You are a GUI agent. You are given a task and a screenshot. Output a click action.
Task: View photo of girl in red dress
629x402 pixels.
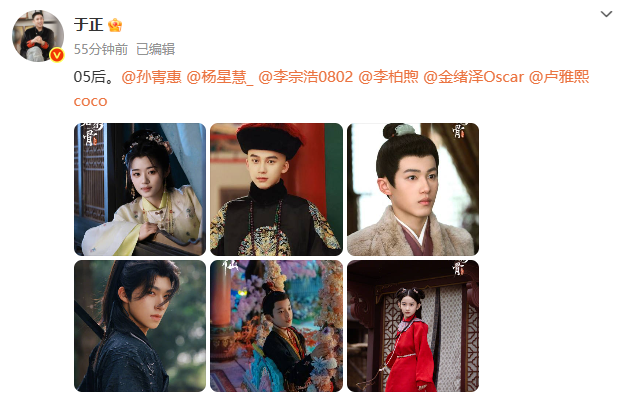(x=413, y=326)
